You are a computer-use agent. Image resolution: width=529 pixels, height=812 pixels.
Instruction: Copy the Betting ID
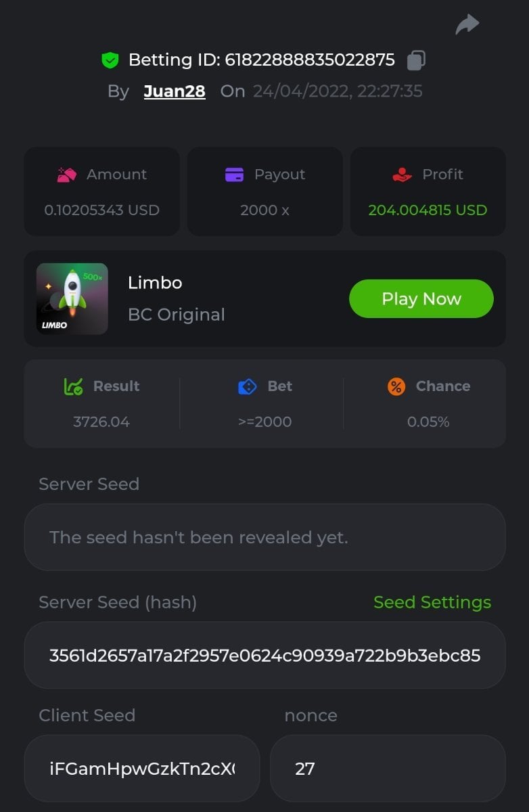[415, 60]
